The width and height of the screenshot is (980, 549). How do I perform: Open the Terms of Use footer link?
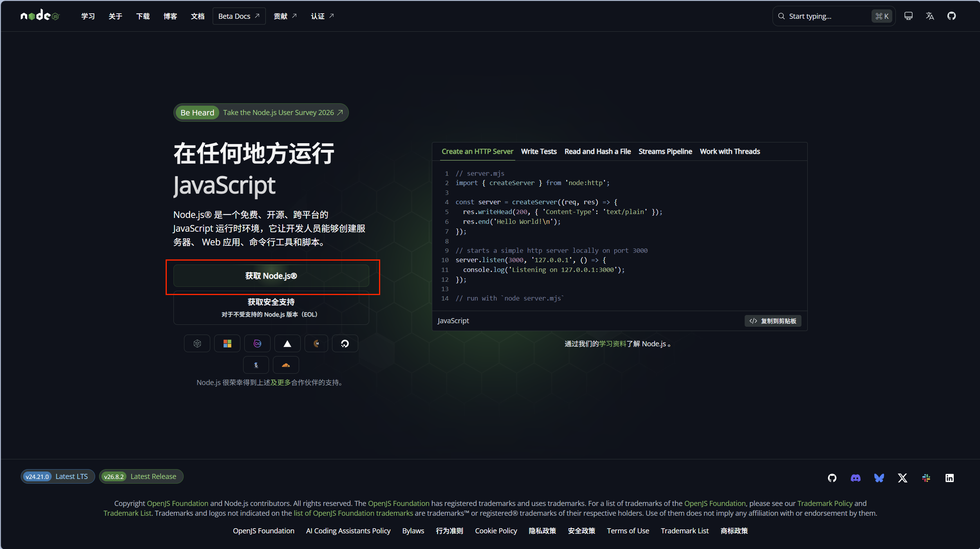(x=628, y=531)
